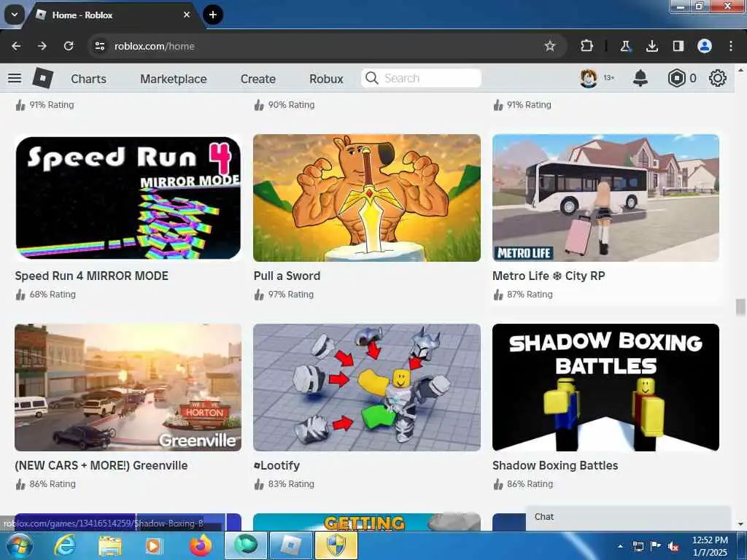Screen dimensions: 747x560
Task: Open the Pull a Sword game thumbnail
Action: [x=367, y=198]
